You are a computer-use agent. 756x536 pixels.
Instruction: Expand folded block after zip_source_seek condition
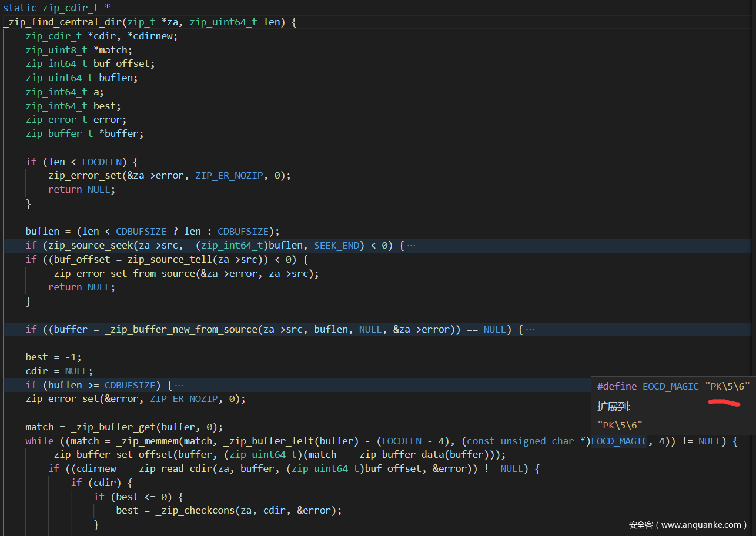411,246
